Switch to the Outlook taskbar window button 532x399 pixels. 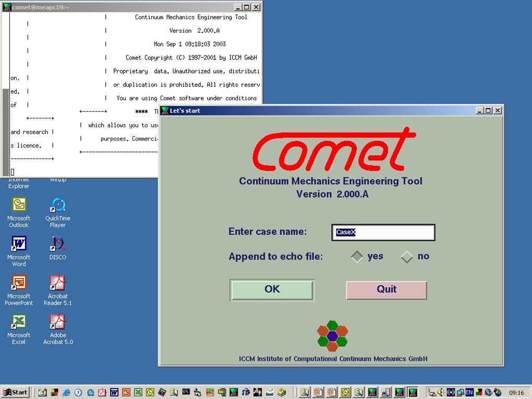[345, 393]
